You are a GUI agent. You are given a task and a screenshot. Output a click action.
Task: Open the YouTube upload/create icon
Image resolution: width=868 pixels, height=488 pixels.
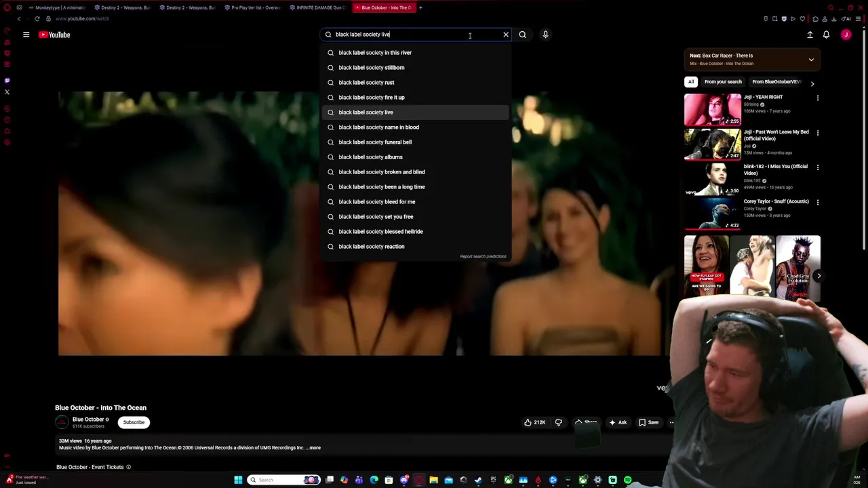pos(810,35)
